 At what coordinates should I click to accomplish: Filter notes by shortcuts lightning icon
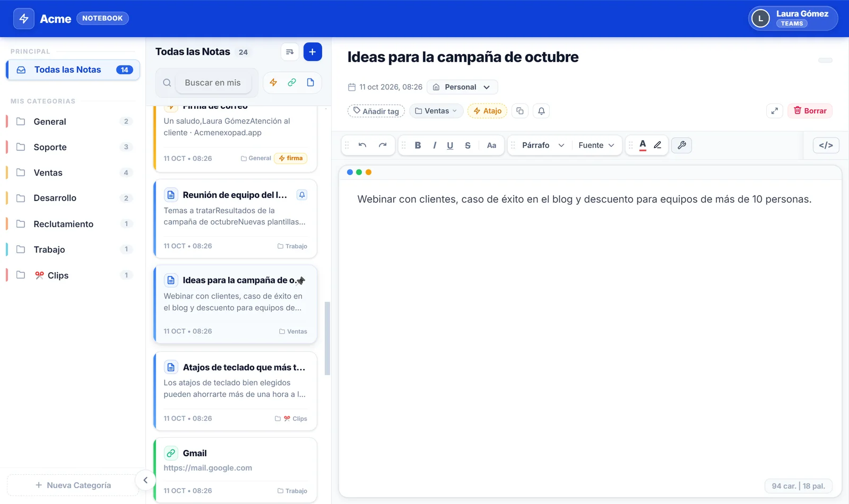pyautogui.click(x=273, y=82)
